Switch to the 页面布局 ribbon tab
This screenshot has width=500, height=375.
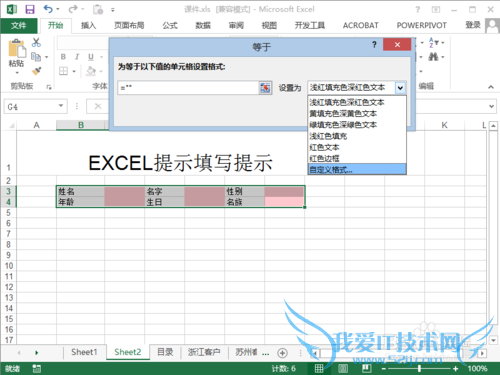[129, 26]
